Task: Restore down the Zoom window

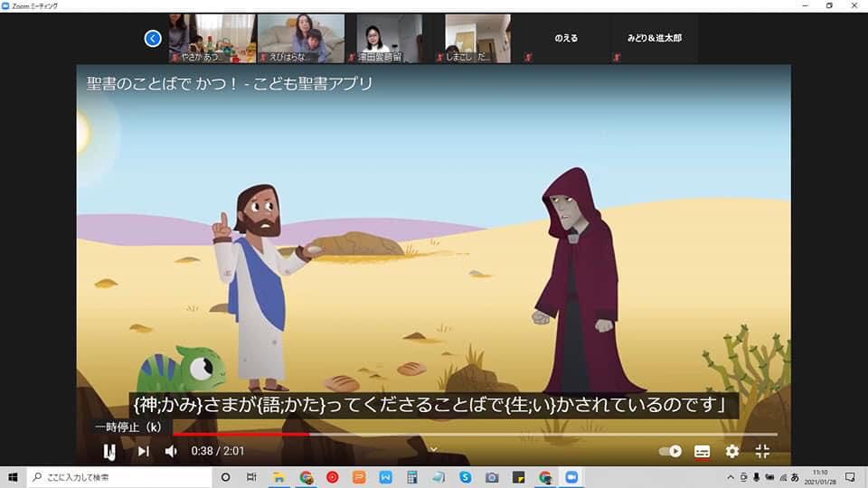Action: [829, 5]
